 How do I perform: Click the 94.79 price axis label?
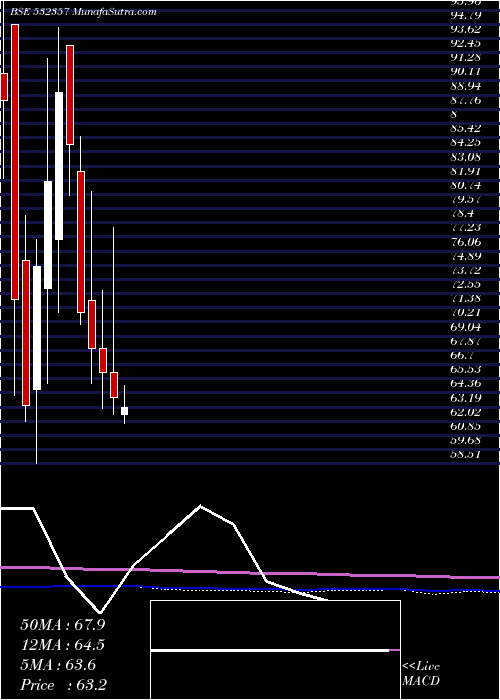[465, 16]
